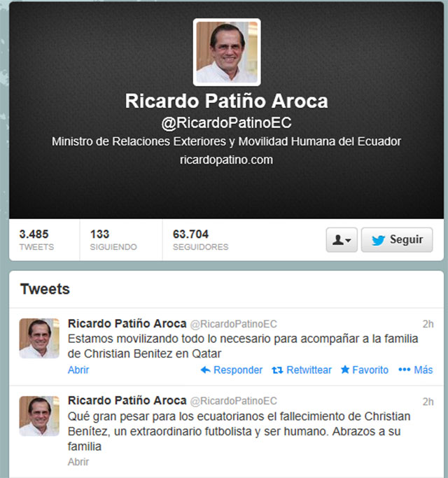Click @RicardoPatinoEC handle on the second tweet
448x478 pixels.
(x=233, y=401)
